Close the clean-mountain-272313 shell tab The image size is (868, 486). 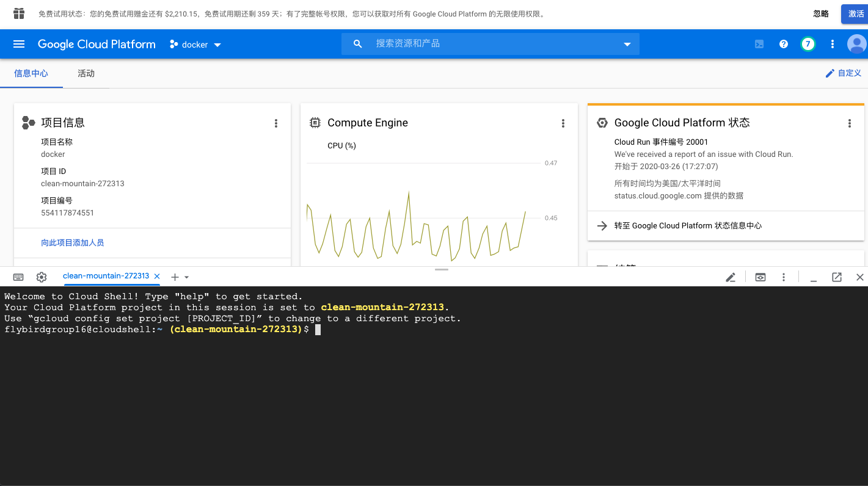click(157, 277)
